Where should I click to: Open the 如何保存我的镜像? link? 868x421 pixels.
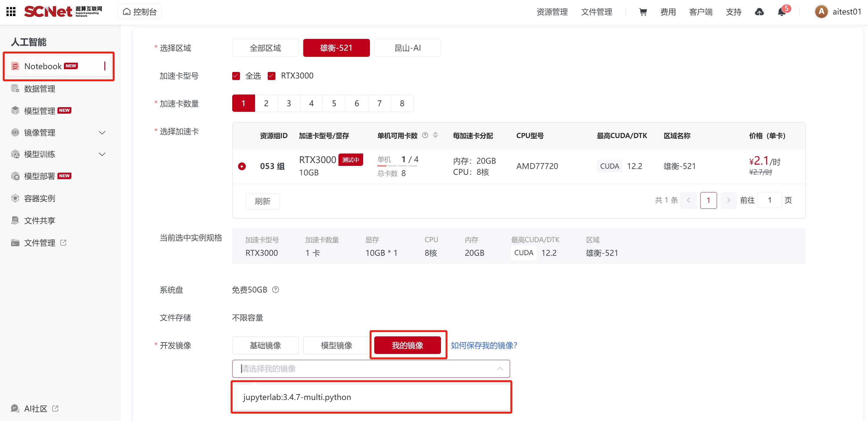484,345
